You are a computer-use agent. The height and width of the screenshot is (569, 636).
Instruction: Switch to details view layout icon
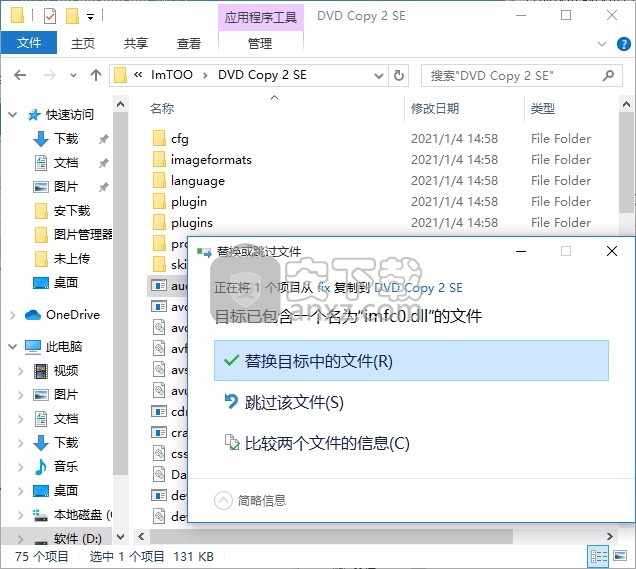coord(598,556)
